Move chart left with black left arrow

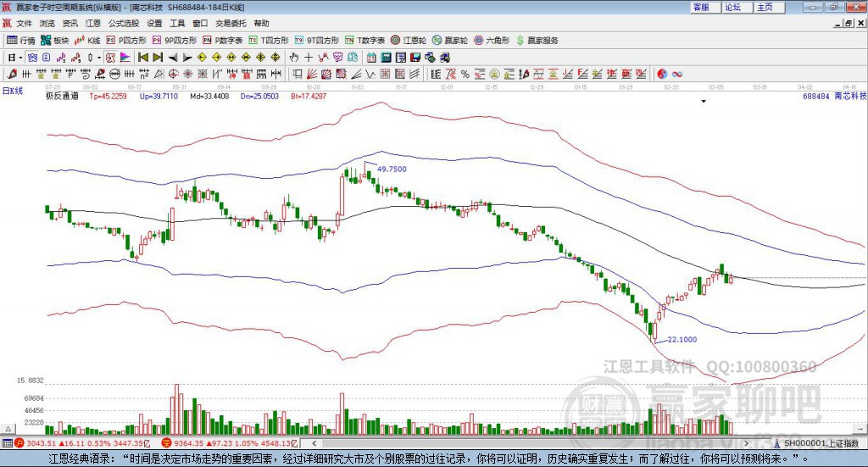(x=173, y=58)
